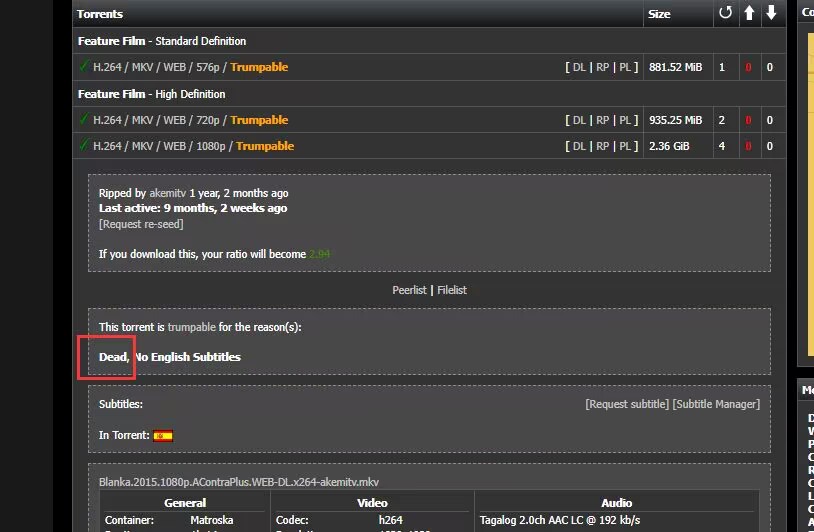
Task: Expand the 576p H.264 MKV WEB torrent row
Action: 159,67
